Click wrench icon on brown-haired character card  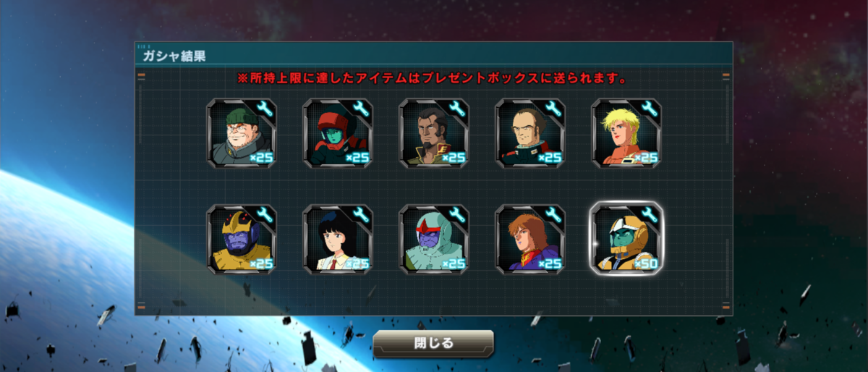(553, 215)
